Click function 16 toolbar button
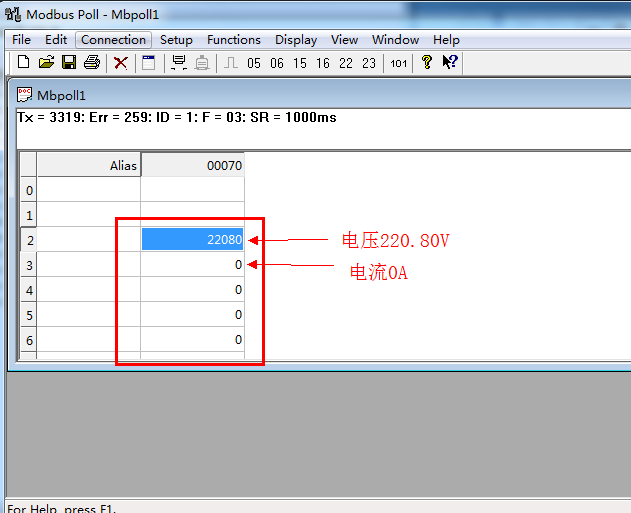 tap(323, 63)
